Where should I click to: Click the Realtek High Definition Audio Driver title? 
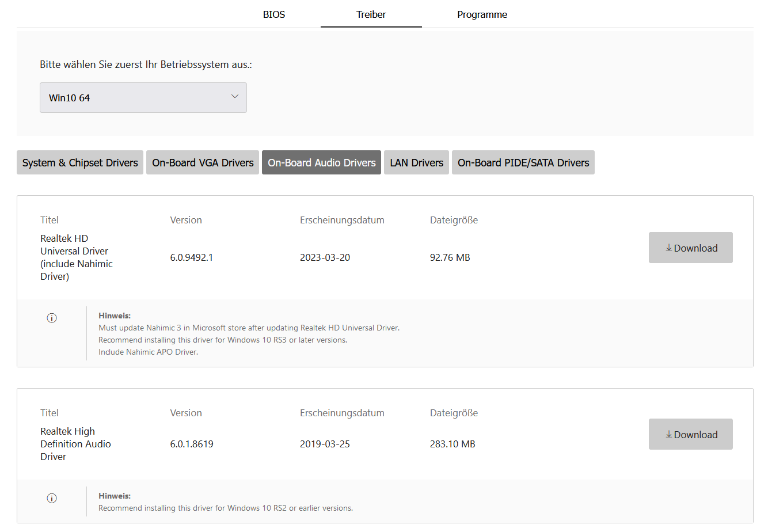pos(75,444)
